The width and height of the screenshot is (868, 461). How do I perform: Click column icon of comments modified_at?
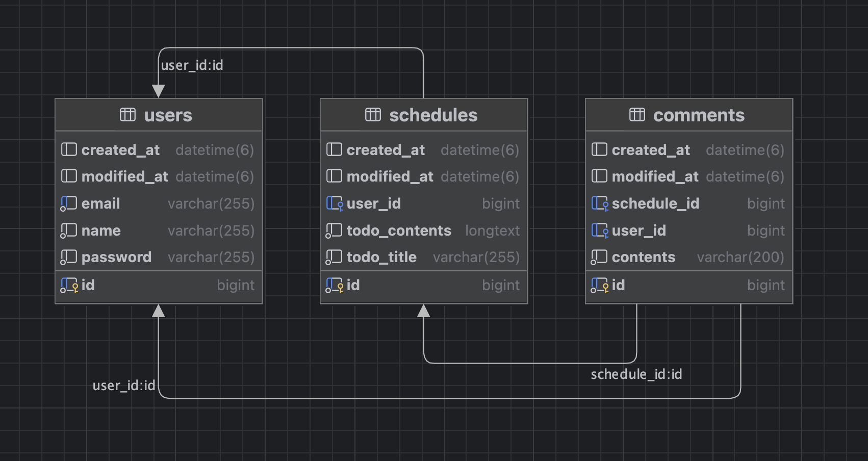pyautogui.click(x=599, y=176)
